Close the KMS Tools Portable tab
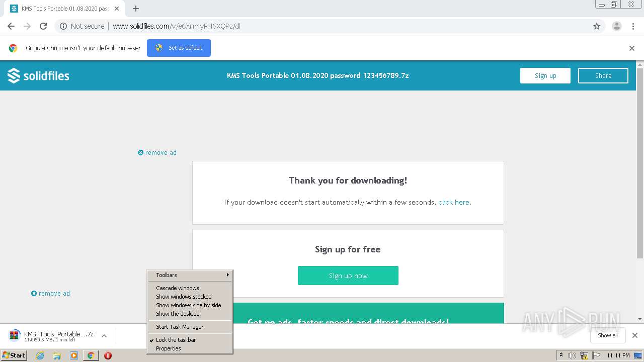Screen dimensions: 644x362 click(117, 9)
